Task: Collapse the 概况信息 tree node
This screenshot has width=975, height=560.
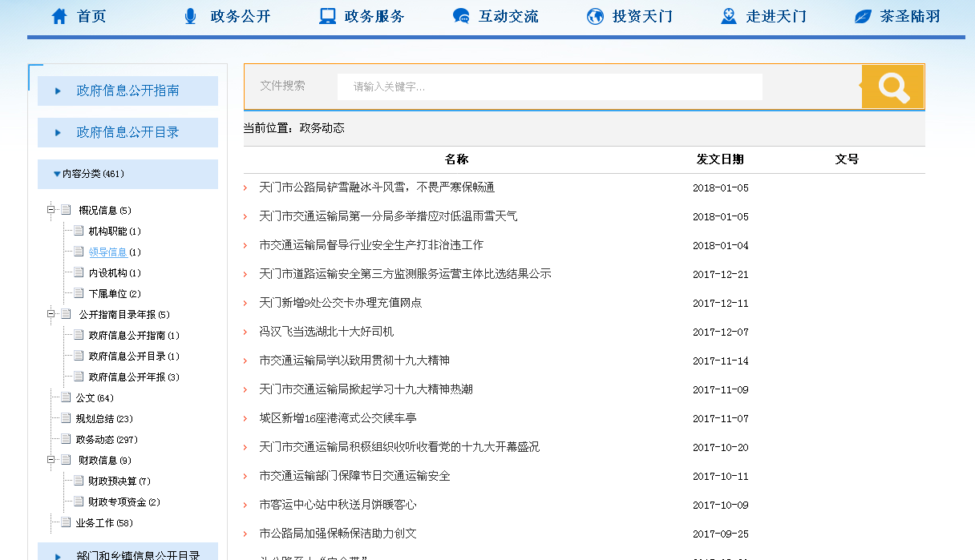Action: [x=51, y=210]
